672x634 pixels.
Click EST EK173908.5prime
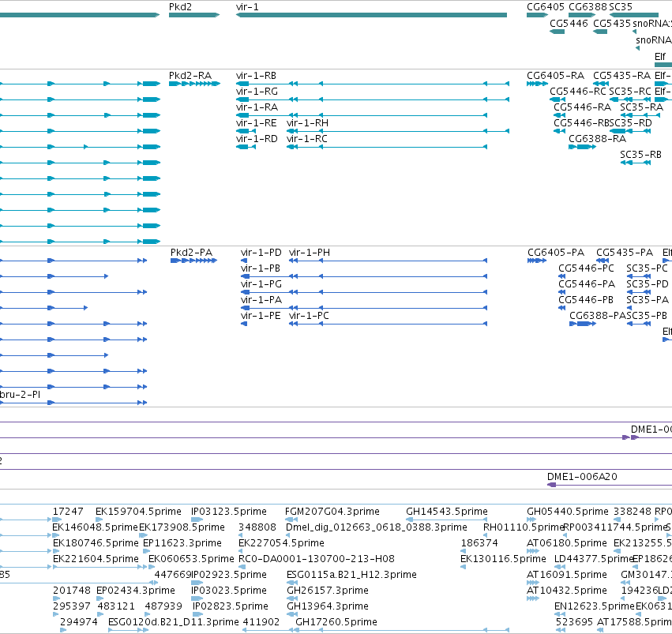(182, 527)
